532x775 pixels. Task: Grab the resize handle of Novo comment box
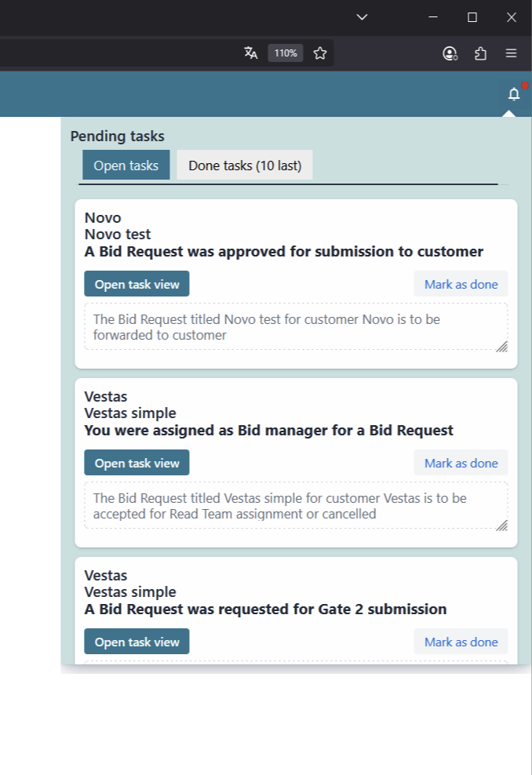click(x=502, y=347)
